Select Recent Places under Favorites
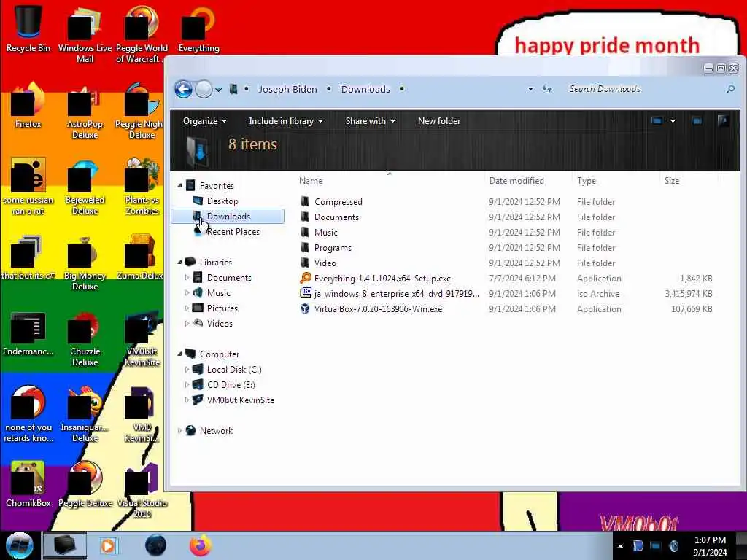 click(x=233, y=232)
